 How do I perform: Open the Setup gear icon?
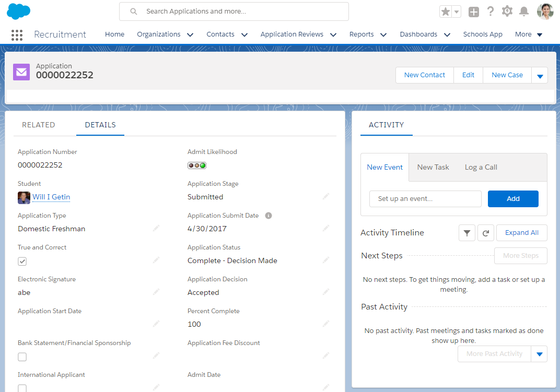pyautogui.click(x=507, y=11)
